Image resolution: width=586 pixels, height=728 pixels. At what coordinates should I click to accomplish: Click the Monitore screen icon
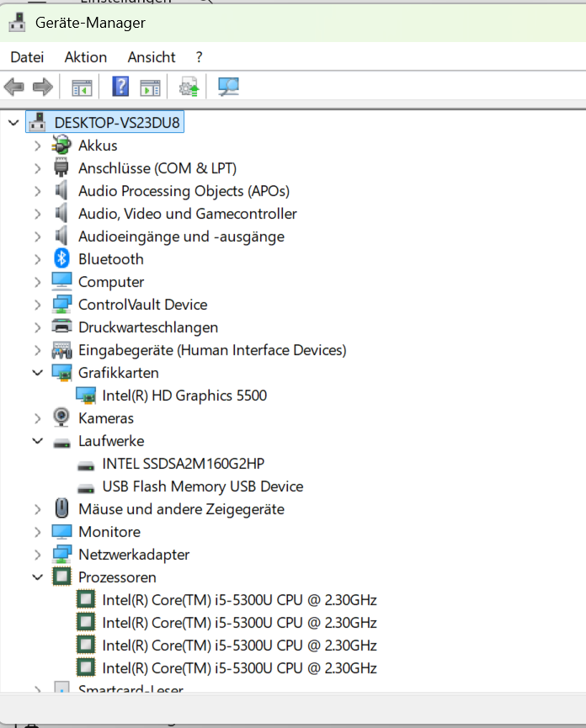[x=61, y=531]
